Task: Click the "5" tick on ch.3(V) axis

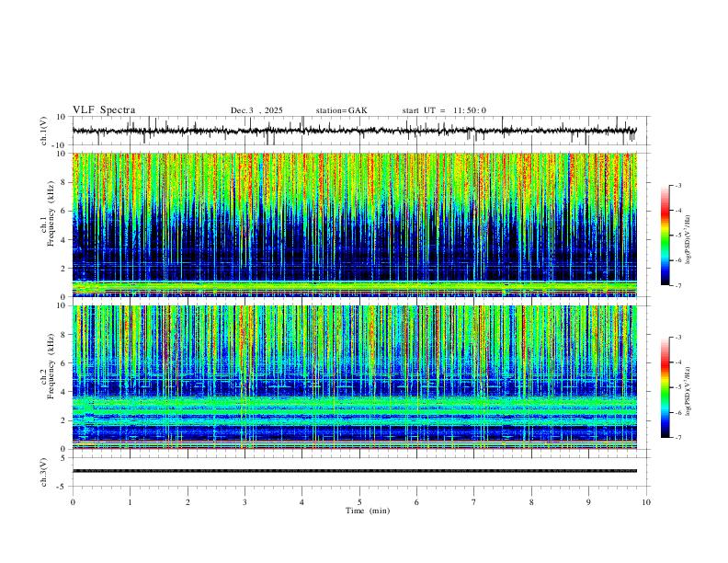Action: (63, 458)
